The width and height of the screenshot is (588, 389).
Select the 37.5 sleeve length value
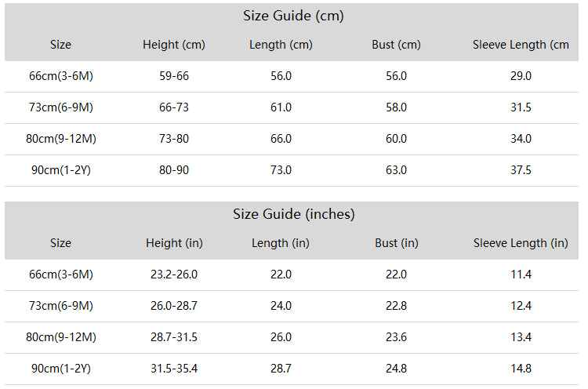pyautogui.click(x=521, y=170)
